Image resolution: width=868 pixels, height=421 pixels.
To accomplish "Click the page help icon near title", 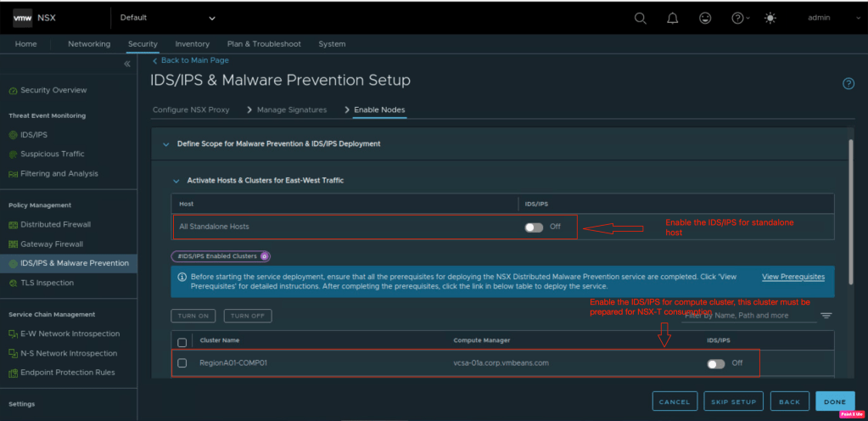I will point(848,83).
